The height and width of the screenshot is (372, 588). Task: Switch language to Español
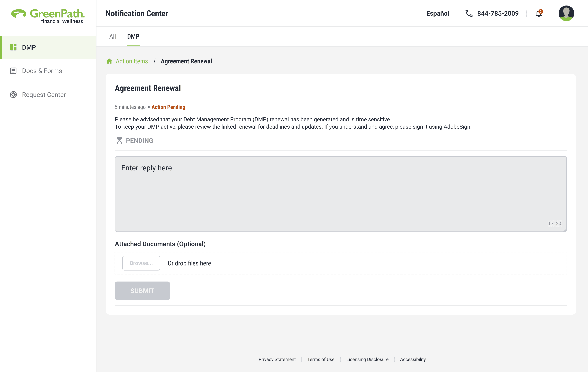point(438,13)
